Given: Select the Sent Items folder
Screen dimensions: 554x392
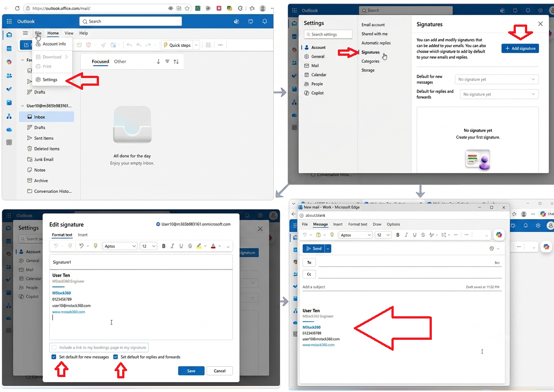Looking at the screenshot, I should [x=44, y=138].
